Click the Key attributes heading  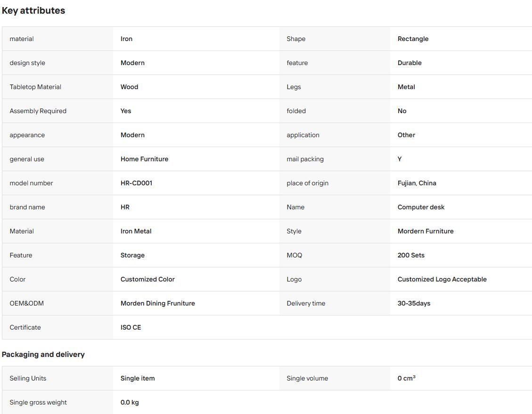[33, 10]
